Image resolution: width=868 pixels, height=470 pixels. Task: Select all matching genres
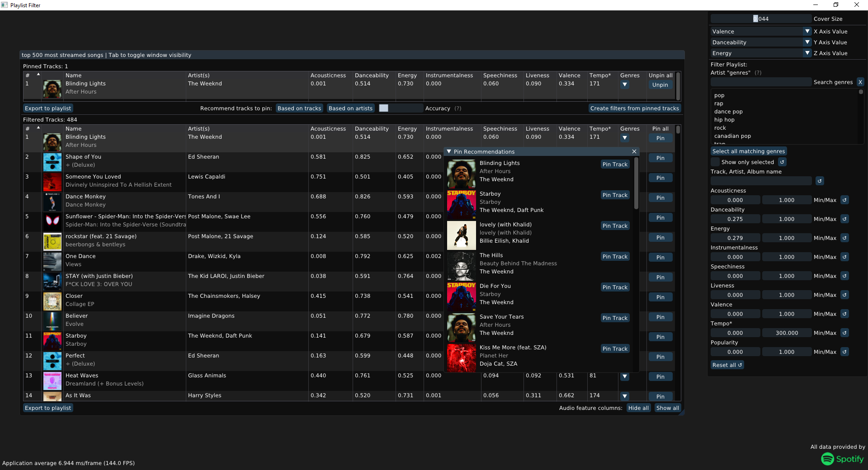click(x=749, y=151)
